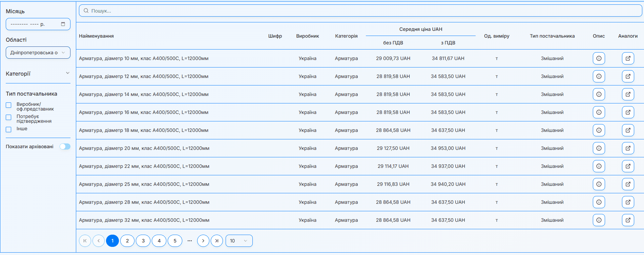View description info for 25 mm rebar

tap(599, 184)
